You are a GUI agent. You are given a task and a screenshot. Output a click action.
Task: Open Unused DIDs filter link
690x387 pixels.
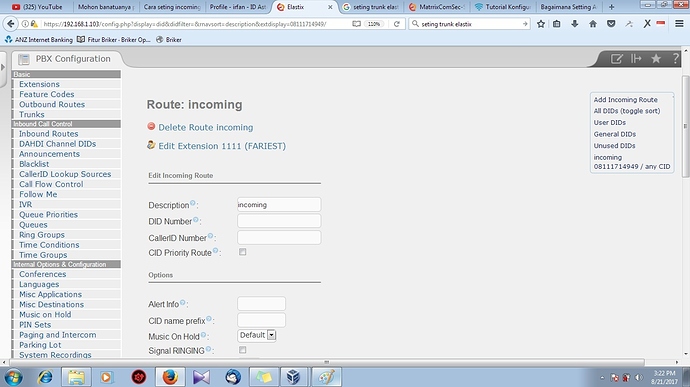(614, 145)
